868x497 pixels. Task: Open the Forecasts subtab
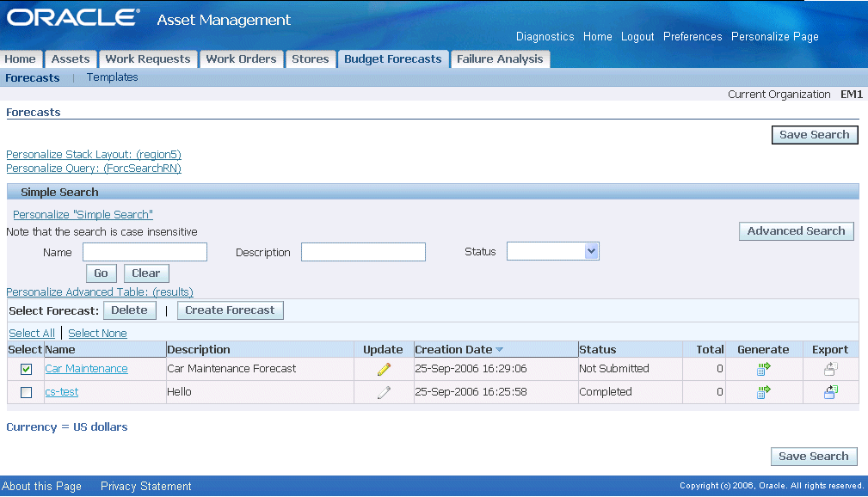point(32,78)
